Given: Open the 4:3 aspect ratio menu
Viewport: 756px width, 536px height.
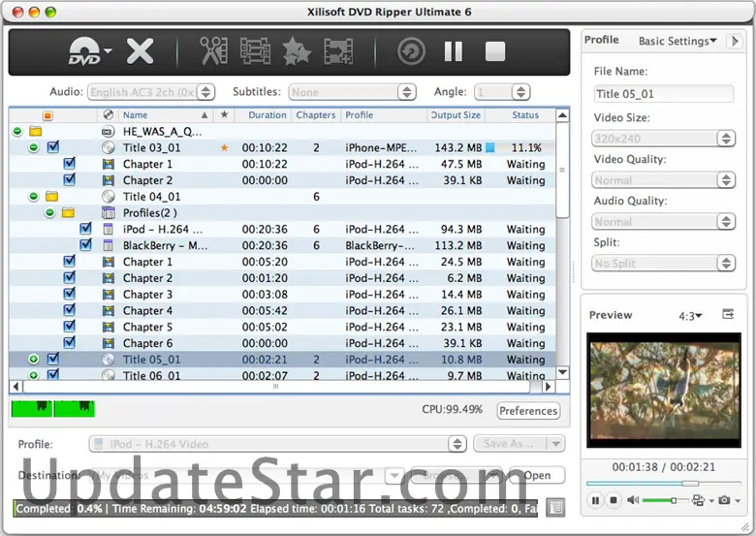Looking at the screenshot, I should click(x=690, y=316).
